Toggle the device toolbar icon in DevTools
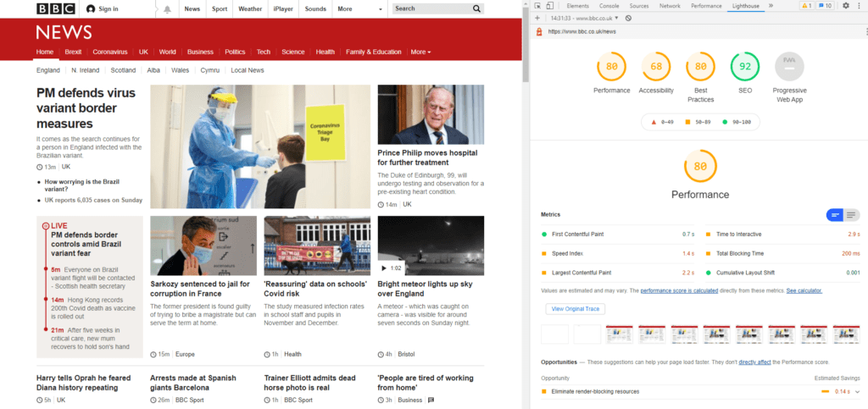The width and height of the screenshot is (868, 409). 552,6
